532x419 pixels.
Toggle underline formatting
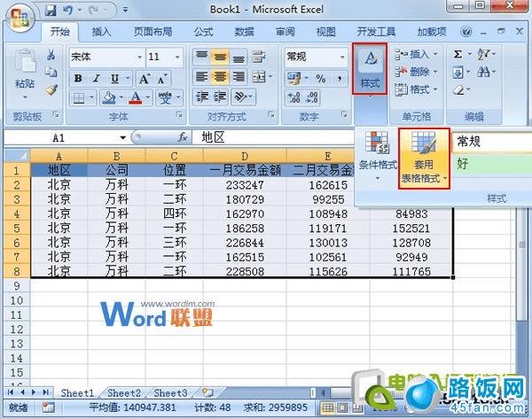point(114,79)
